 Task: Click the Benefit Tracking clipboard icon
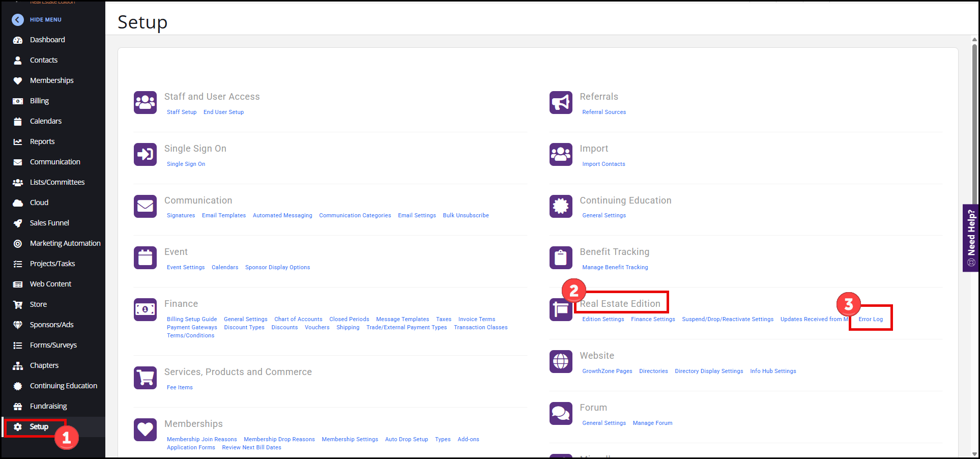point(561,257)
